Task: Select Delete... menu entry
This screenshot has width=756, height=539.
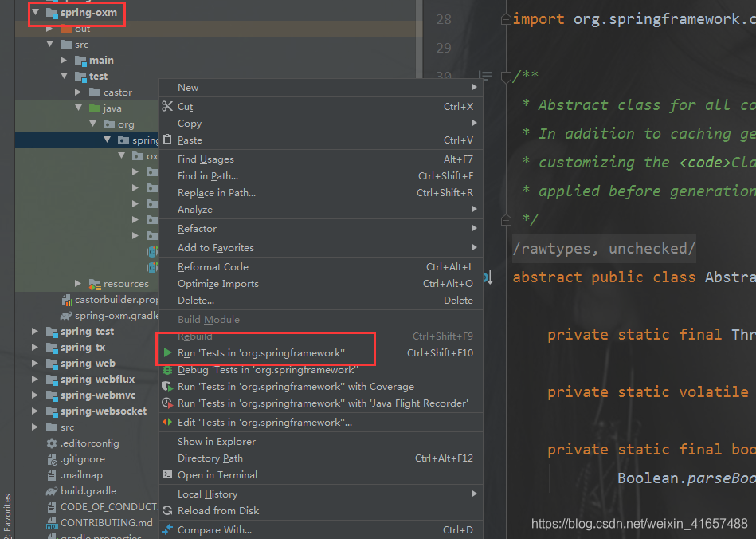Action: pyautogui.click(x=320, y=300)
